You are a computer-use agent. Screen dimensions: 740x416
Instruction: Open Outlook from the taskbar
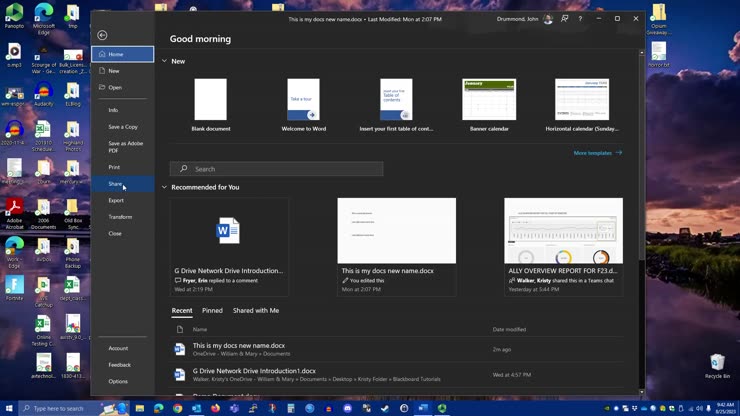(x=196, y=408)
